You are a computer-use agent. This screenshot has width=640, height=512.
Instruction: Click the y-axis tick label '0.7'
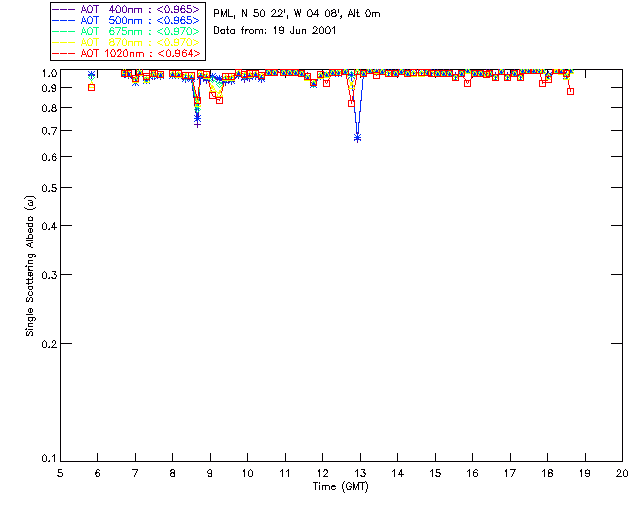(49, 131)
